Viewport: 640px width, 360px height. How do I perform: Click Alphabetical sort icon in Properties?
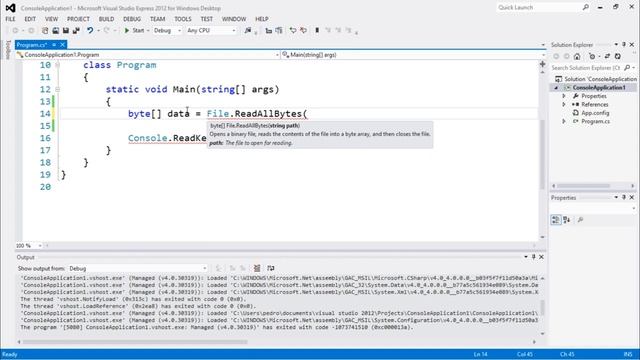click(567, 220)
